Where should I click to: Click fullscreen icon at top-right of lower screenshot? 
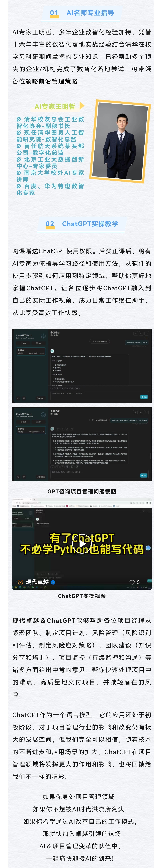(146, 412)
